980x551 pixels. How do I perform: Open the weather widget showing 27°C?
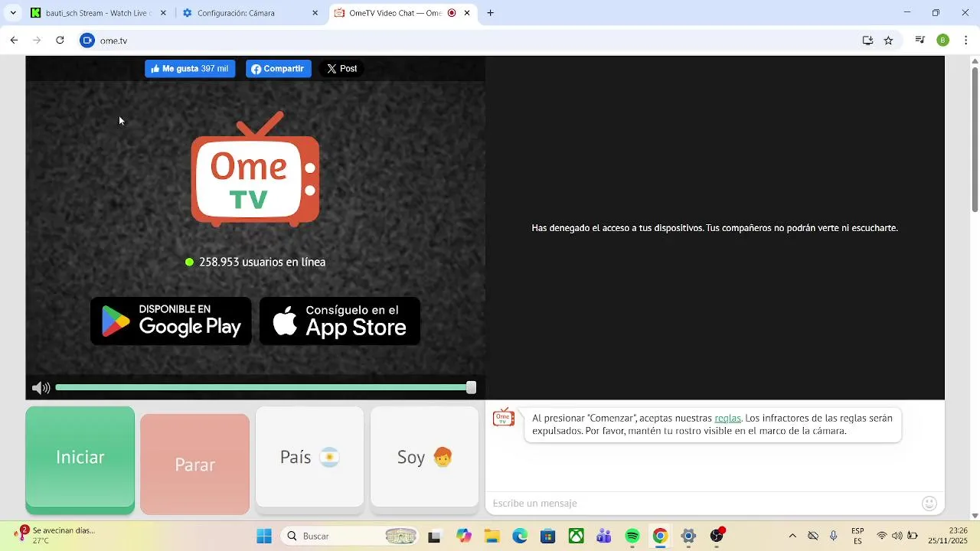click(x=55, y=536)
